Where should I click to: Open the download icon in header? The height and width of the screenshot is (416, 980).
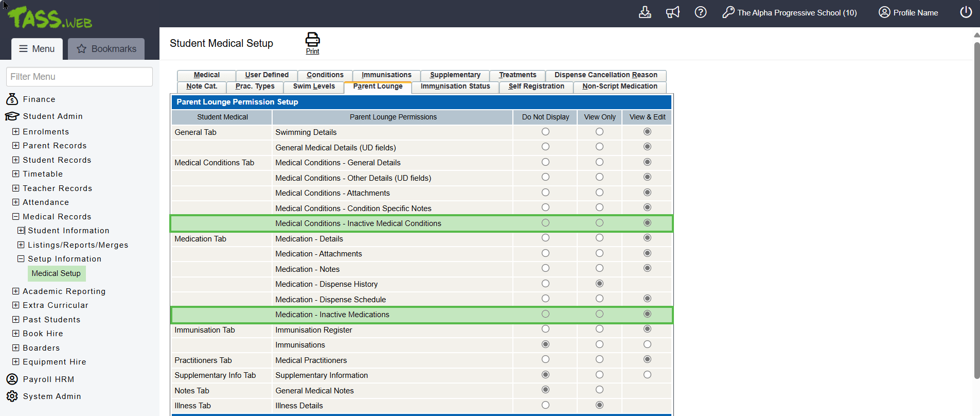point(645,12)
